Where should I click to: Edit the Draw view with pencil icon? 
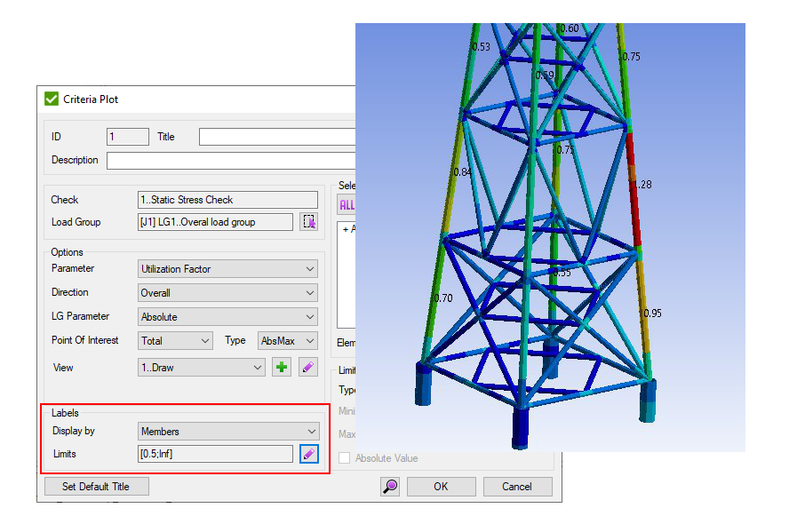coord(308,367)
